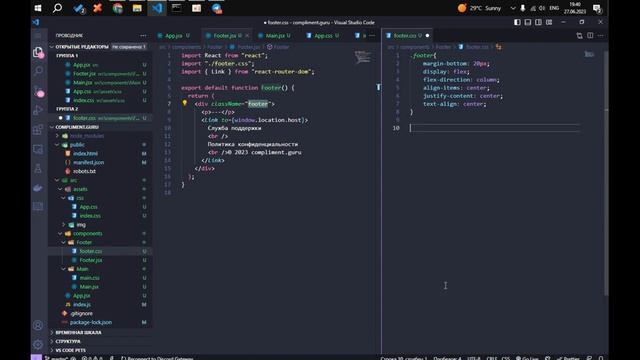640x360 pixels.
Task: Click the Prettier status bar item
Action: click(x=568, y=358)
